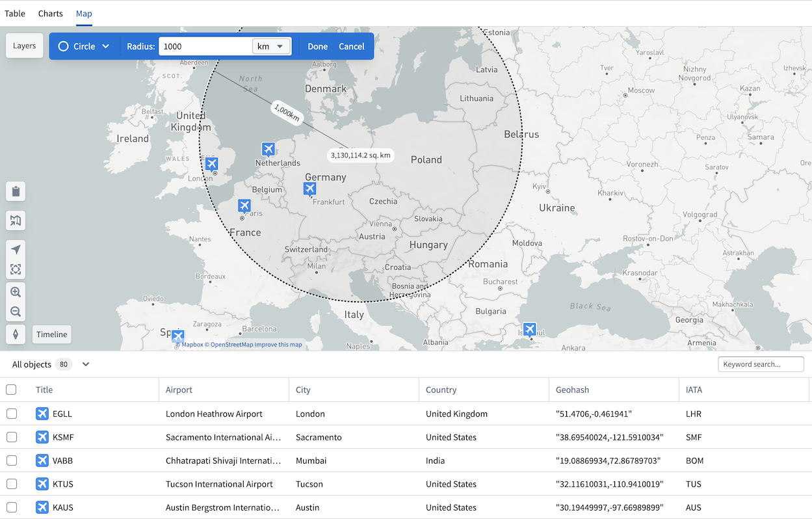812x519 pixels.
Task: Select all rows with the header checkbox
Action: click(x=11, y=389)
